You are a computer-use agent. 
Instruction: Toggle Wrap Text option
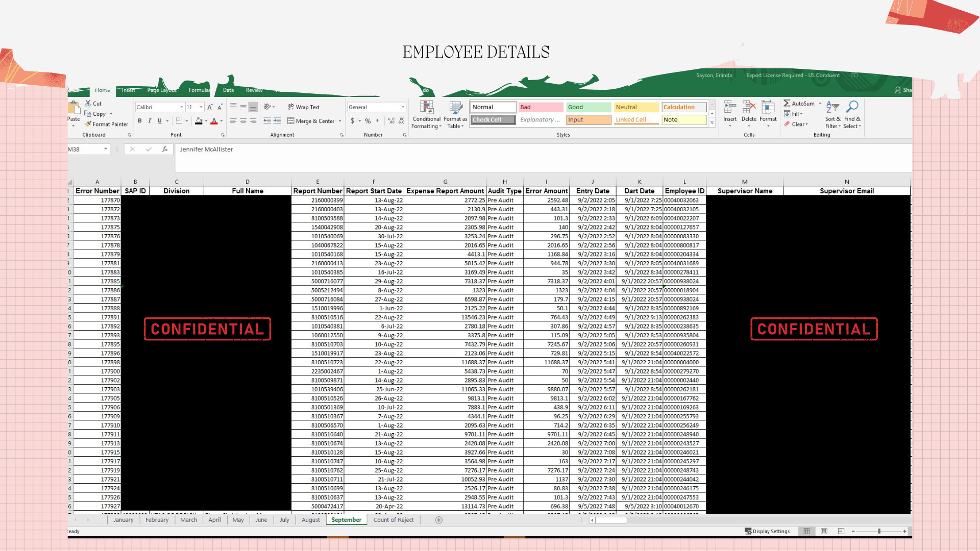click(x=304, y=107)
